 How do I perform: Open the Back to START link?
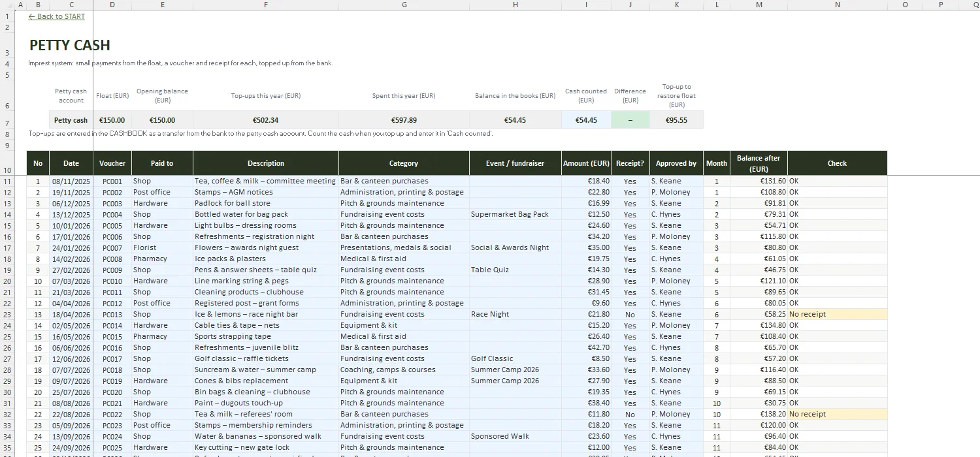(57, 16)
